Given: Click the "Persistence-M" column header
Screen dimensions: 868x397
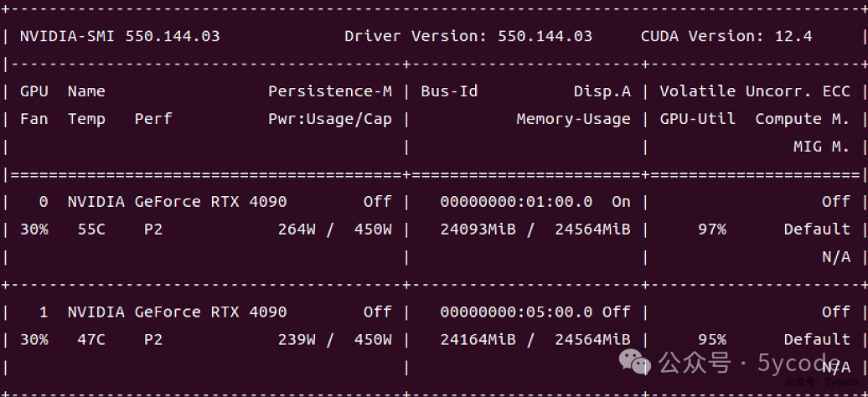Looking at the screenshot, I should point(330,91).
